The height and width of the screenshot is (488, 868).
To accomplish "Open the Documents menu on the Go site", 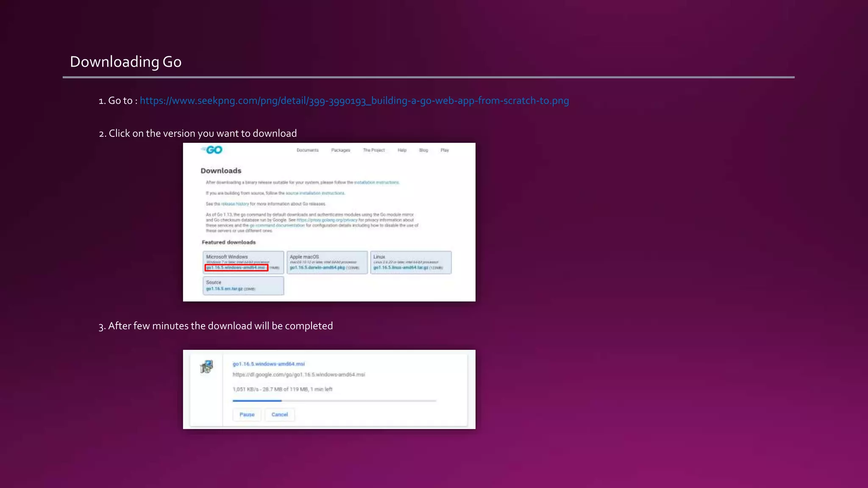I will 307,150.
